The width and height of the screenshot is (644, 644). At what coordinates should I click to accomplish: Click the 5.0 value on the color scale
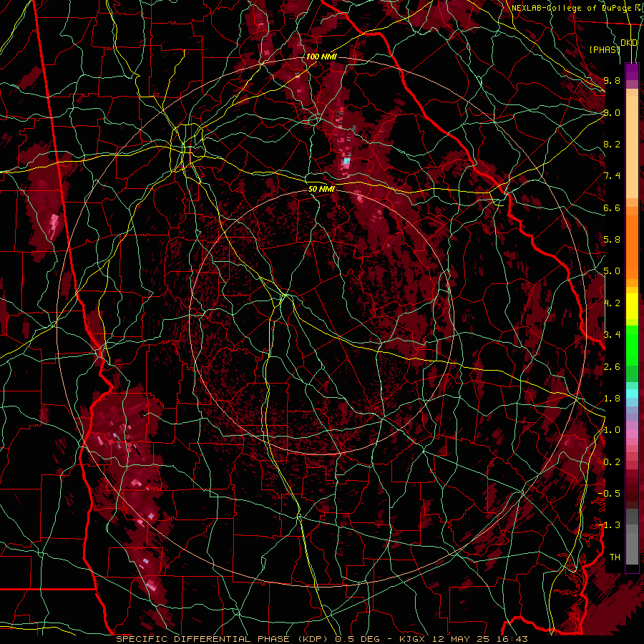point(612,271)
